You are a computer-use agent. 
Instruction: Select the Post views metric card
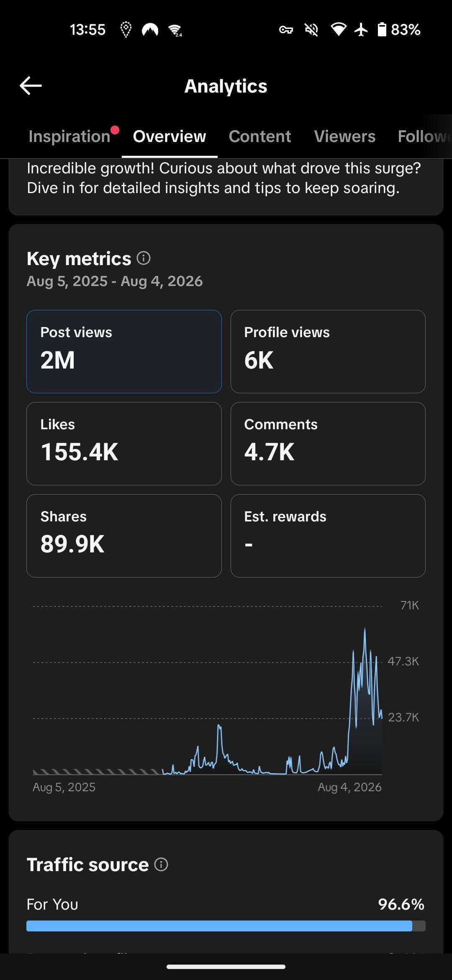coord(124,351)
